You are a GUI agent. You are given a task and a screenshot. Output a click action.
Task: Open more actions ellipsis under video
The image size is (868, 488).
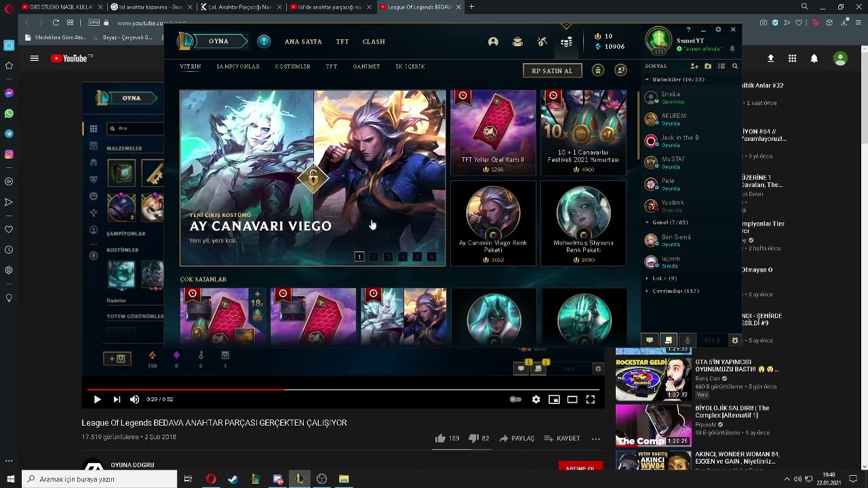coord(595,439)
